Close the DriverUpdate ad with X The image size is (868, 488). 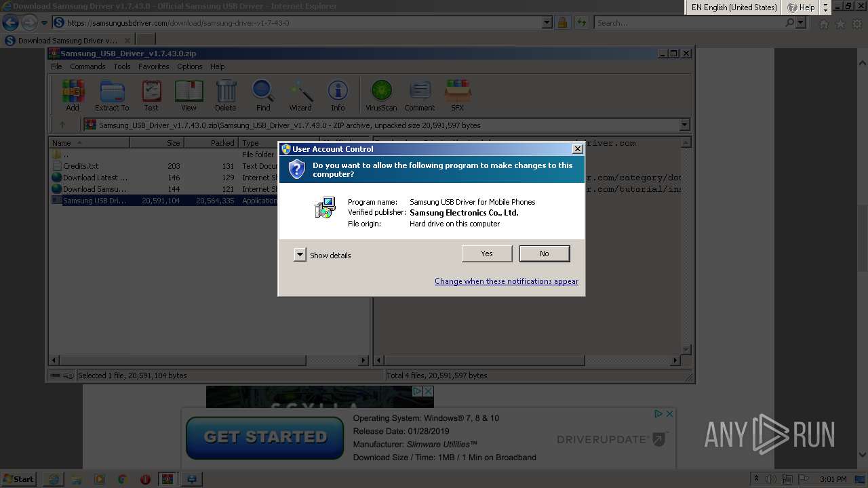tap(669, 413)
